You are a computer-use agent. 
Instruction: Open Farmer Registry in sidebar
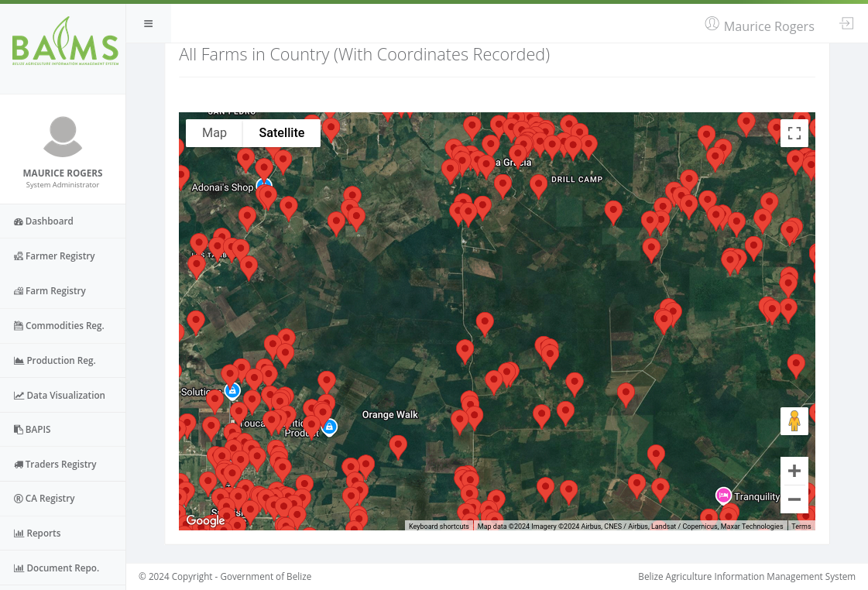(63, 256)
